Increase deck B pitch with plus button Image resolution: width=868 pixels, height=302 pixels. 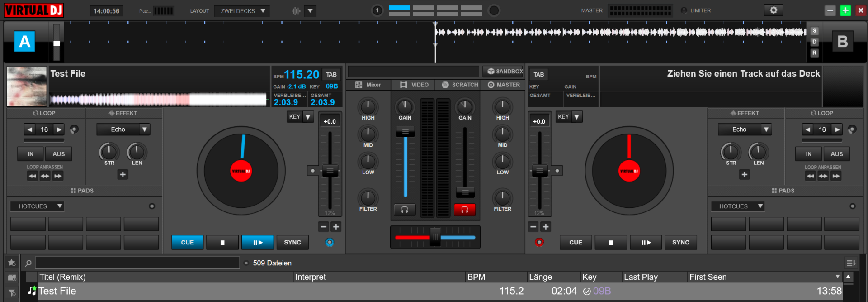click(x=546, y=227)
